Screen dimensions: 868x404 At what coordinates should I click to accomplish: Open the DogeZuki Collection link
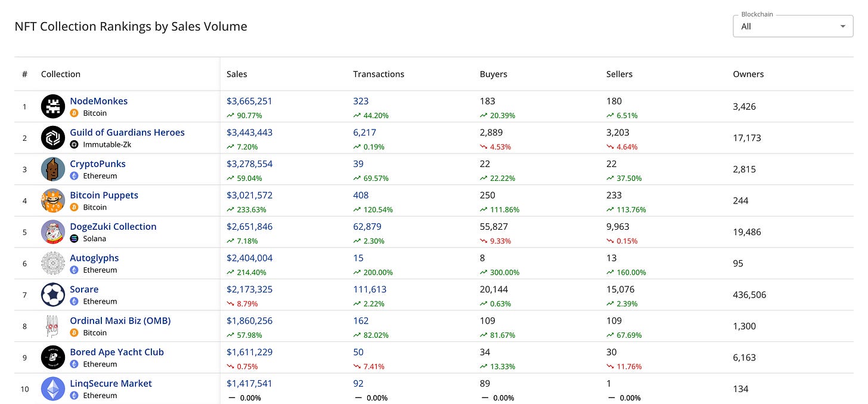(x=113, y=226)
